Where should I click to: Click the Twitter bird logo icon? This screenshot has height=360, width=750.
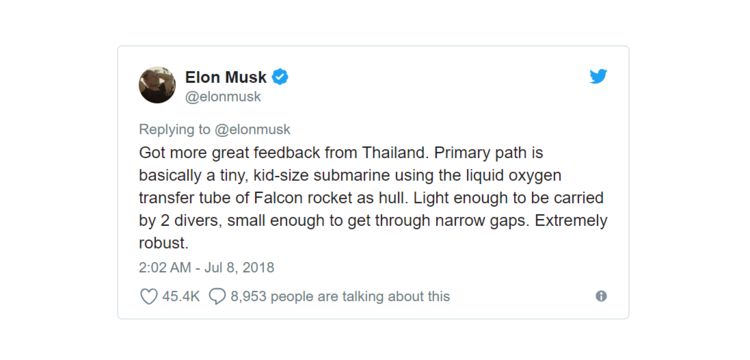[598, 76]
